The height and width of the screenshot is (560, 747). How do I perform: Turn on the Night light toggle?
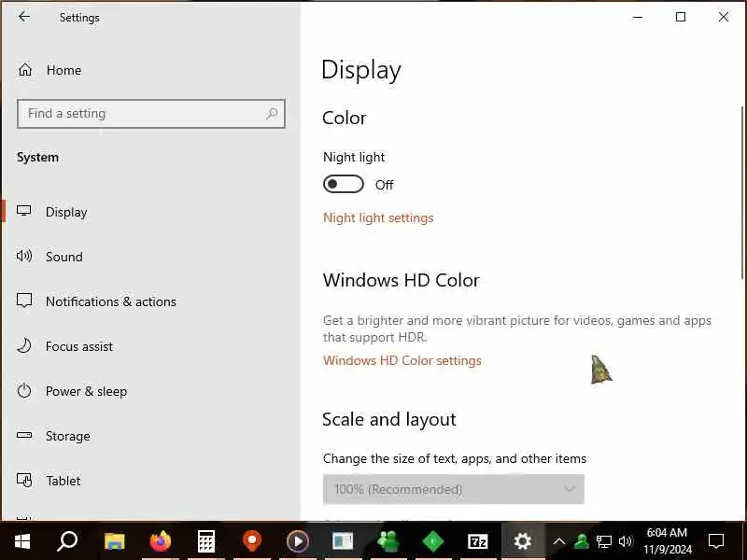tap(343, 184)
